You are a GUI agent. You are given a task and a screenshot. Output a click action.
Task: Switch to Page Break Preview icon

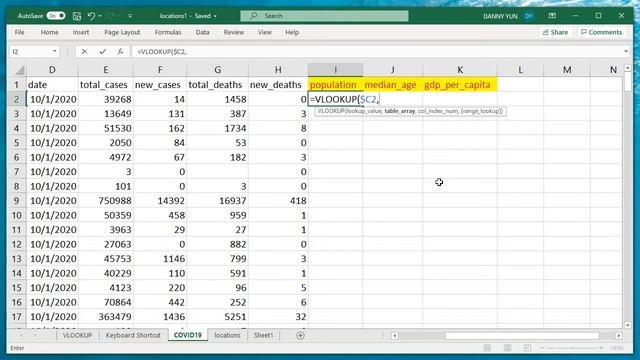(527, 348)
